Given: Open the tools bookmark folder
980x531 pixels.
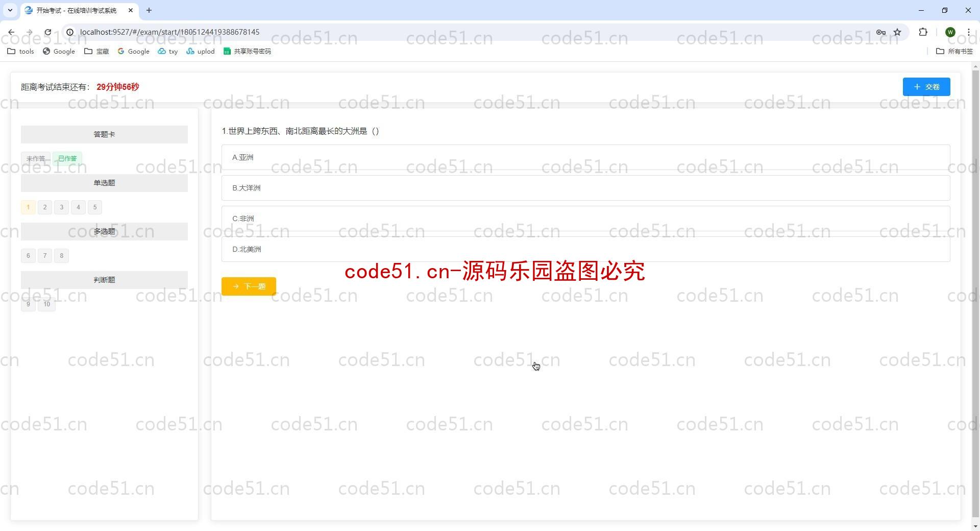Looking at the screenshot, I should coord(21,52).
